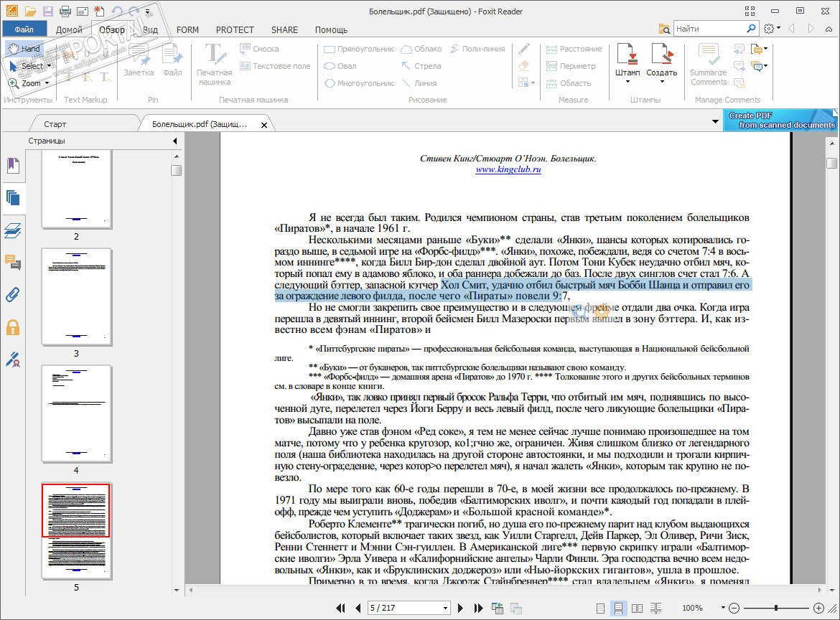Screen dimensions: 840x620
Task: Switch to continuous facing view
Action: [x=655, y=609]
